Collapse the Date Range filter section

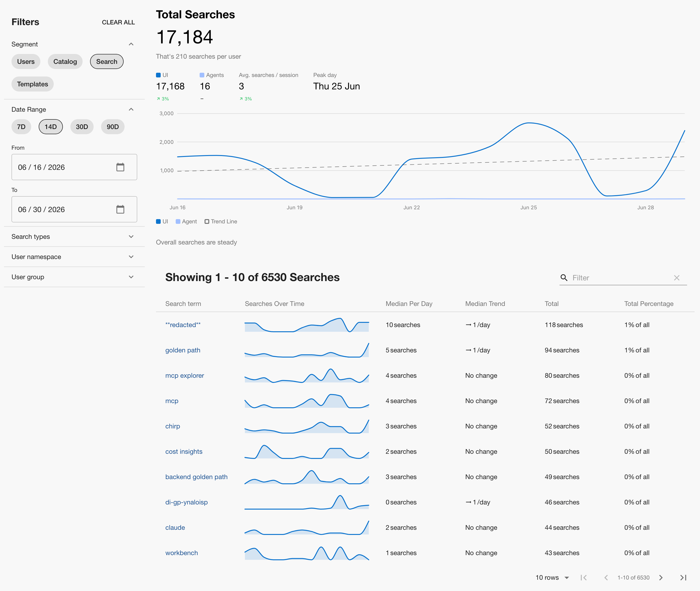[x=131, y=110]
